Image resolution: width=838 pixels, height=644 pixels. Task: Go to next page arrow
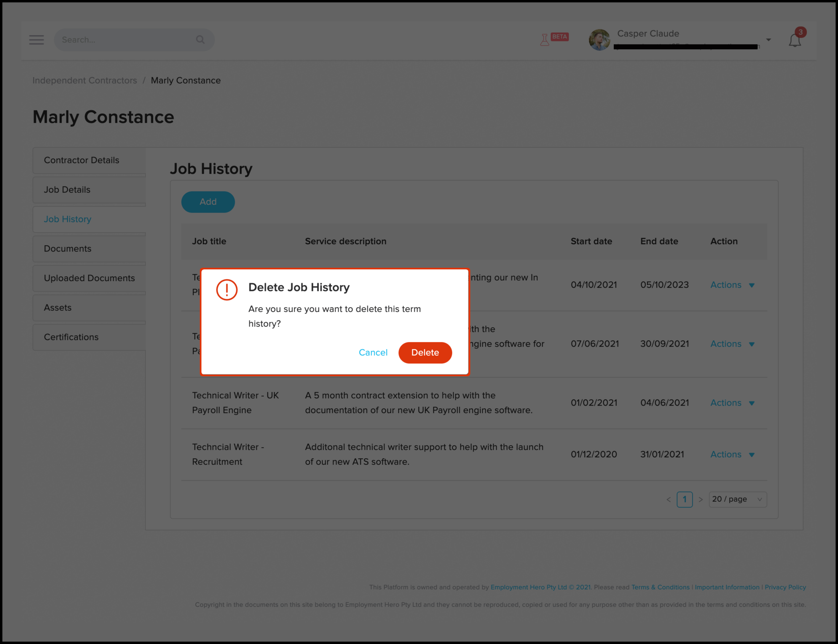pyautogui.click(x=701, y=500)
